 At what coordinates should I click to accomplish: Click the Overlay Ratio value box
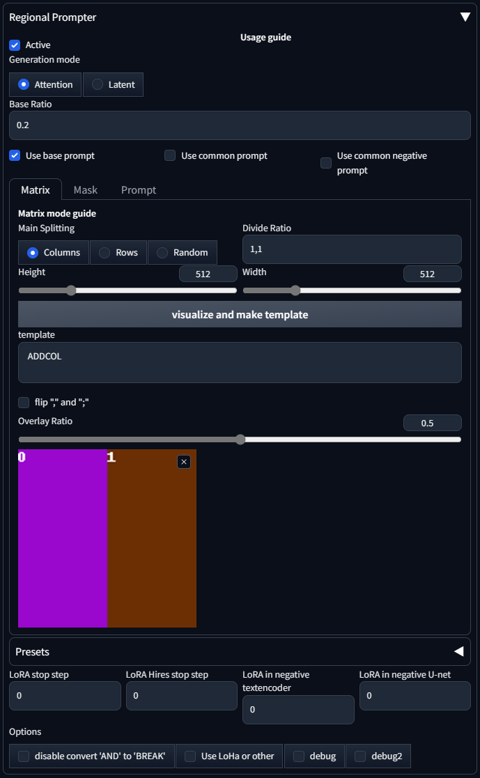(432, 423)
